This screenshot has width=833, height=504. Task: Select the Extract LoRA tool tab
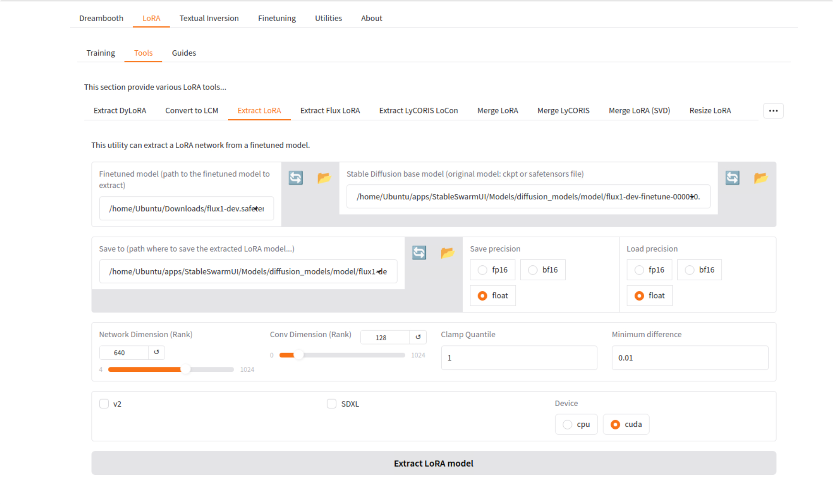coord(259,111)
